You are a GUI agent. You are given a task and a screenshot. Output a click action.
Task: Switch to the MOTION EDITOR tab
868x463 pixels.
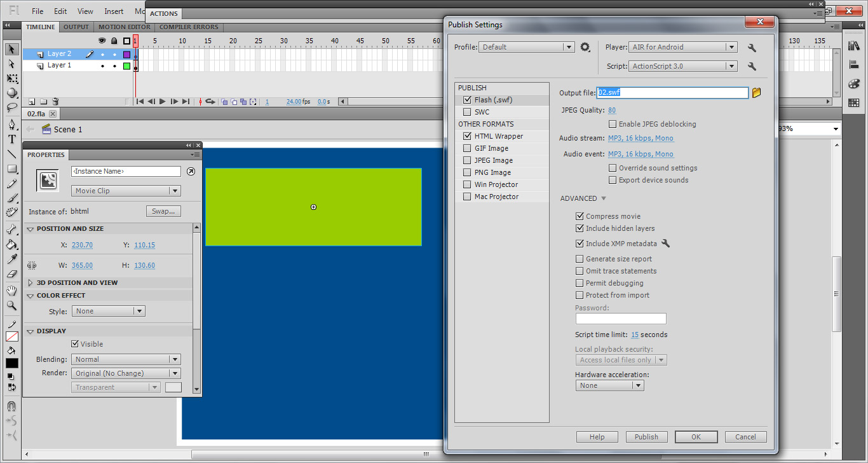click(125, 27)
